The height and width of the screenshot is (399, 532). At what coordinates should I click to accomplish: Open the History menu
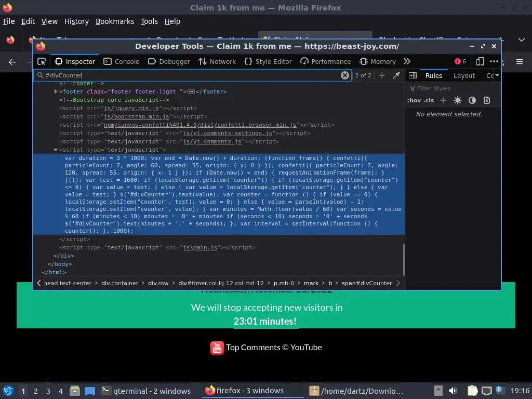[77, 21]
